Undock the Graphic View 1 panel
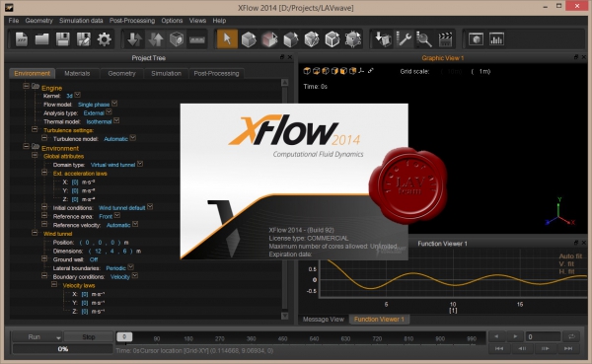Viewport: 592px width, 364px height. coord(576,57)
